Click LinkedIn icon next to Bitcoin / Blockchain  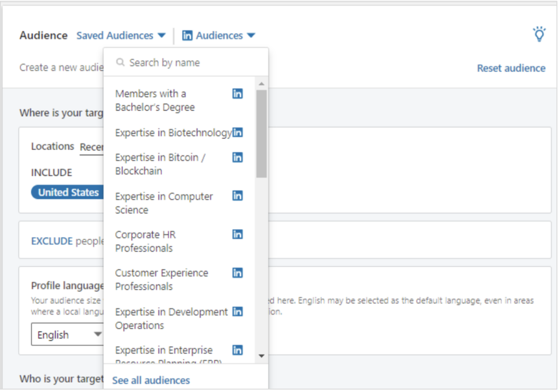tap(237, 157)
